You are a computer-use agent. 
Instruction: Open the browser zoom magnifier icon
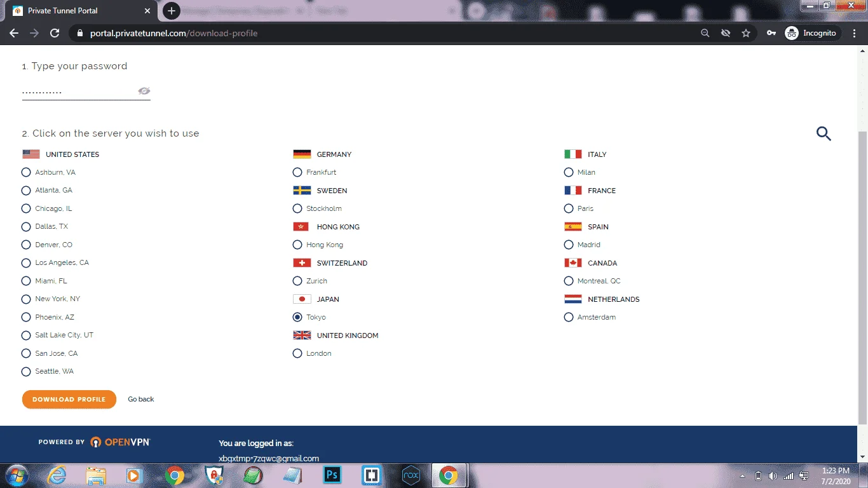(705, 33)
